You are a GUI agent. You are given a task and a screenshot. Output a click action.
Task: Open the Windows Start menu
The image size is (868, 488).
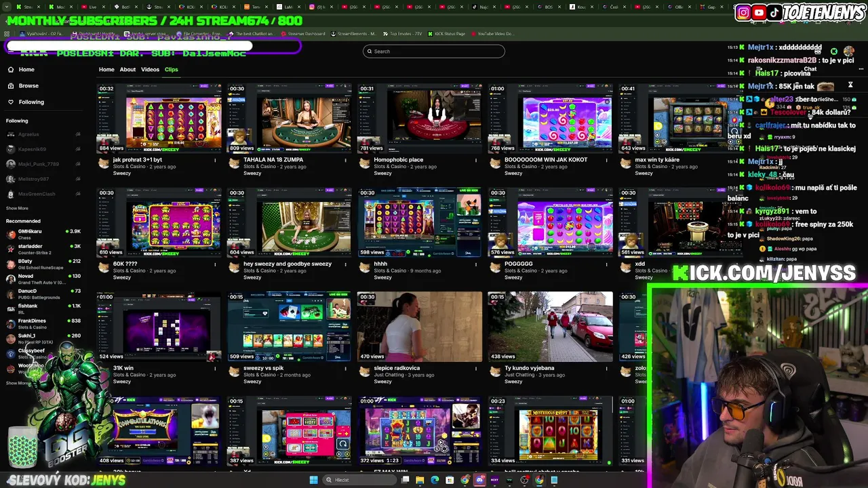tap(313, 480)
